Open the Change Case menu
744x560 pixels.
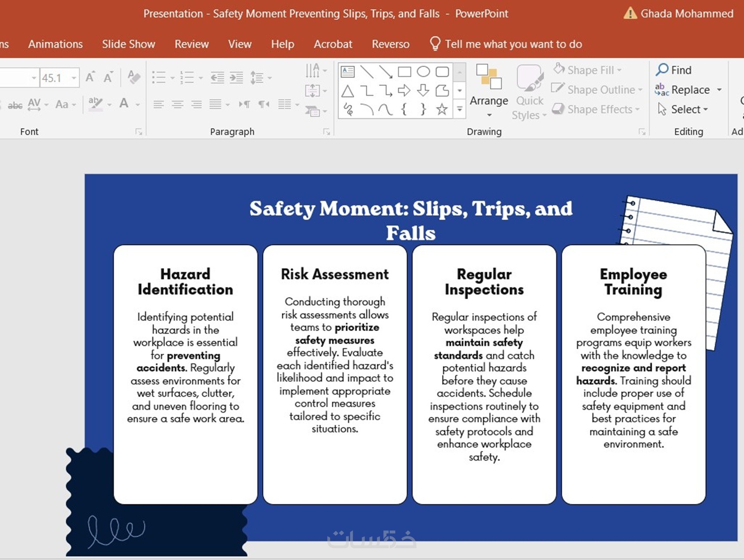[x=66, y=104]
